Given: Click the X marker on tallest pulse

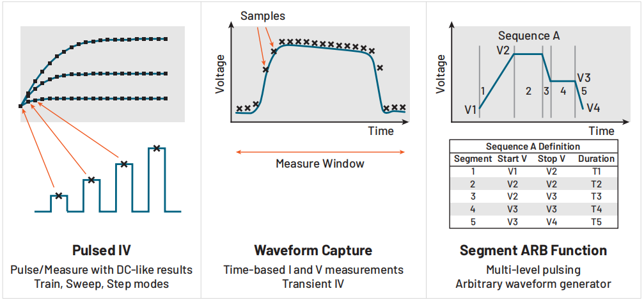Looking at the screenshot, I should pyautogui.click(x=156, y=148).
